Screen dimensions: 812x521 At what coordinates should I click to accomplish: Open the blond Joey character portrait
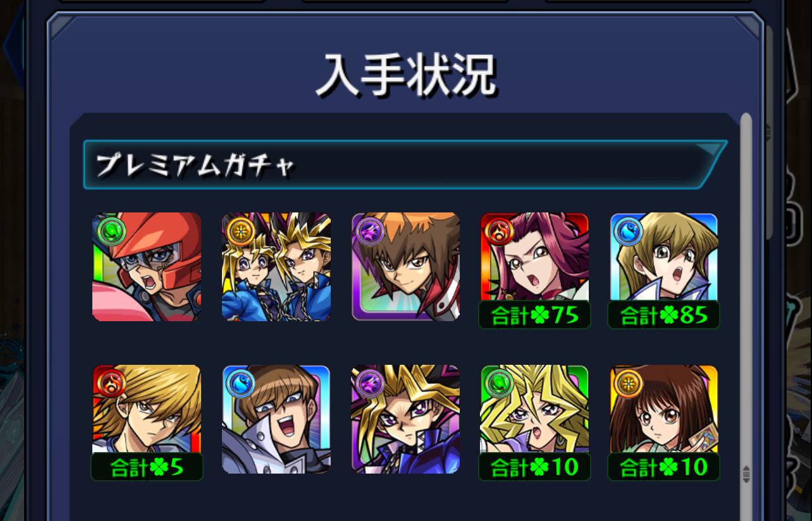(x=147, y=410)
